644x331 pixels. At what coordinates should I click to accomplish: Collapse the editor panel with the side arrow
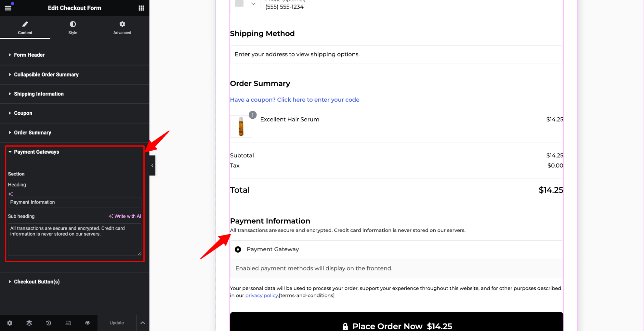pyautogui.click(x=152, y=165)
